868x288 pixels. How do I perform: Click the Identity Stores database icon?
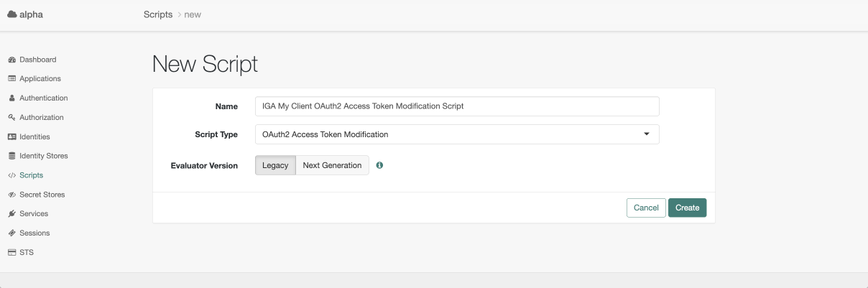point(11,156)
